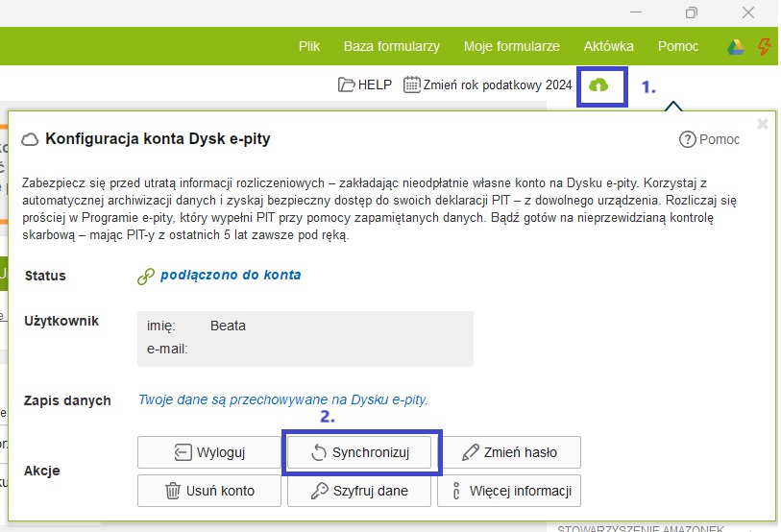The height and width of the screenshot is (532, 781).
Task: Open the Pomoc menu in top bar
Action: (678, 46)
